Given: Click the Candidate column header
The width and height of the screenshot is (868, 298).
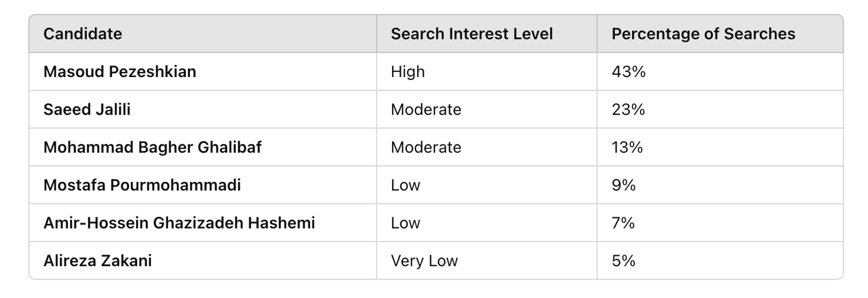Looking at the screenshot, I should coord(82,34).
